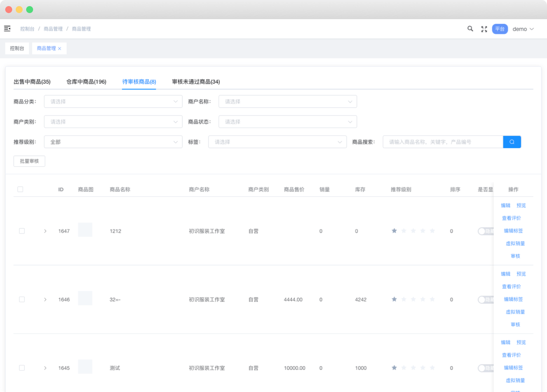The height and width of the screenshot is (392, 547).
Task: Set the first star rating for product 1647
Action: (x=394, y=231)
